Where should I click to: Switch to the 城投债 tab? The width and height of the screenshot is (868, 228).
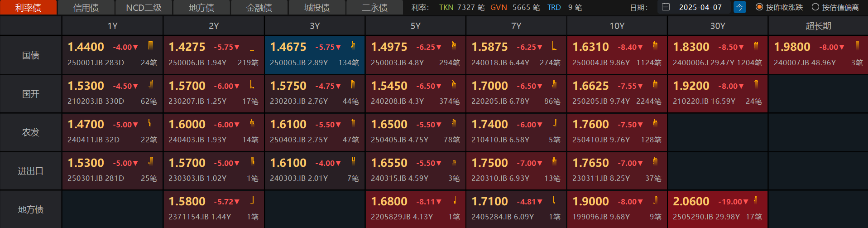(x=317, y=8)
